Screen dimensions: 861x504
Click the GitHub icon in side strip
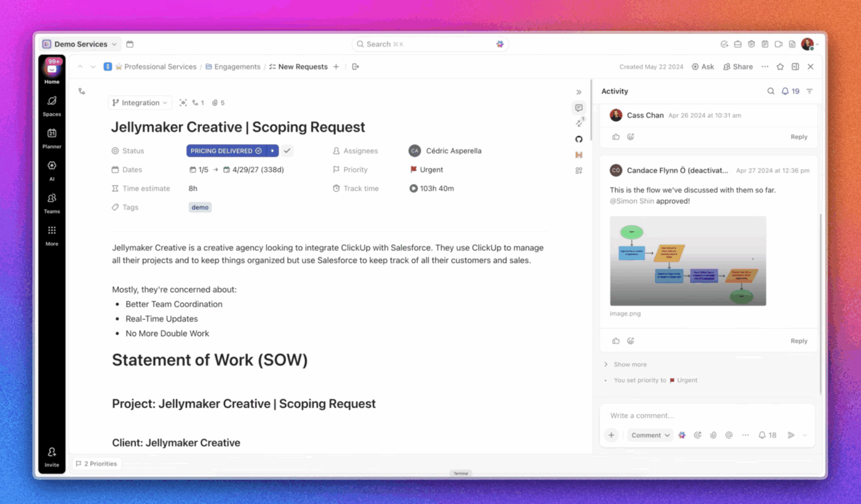coord(579,140)
